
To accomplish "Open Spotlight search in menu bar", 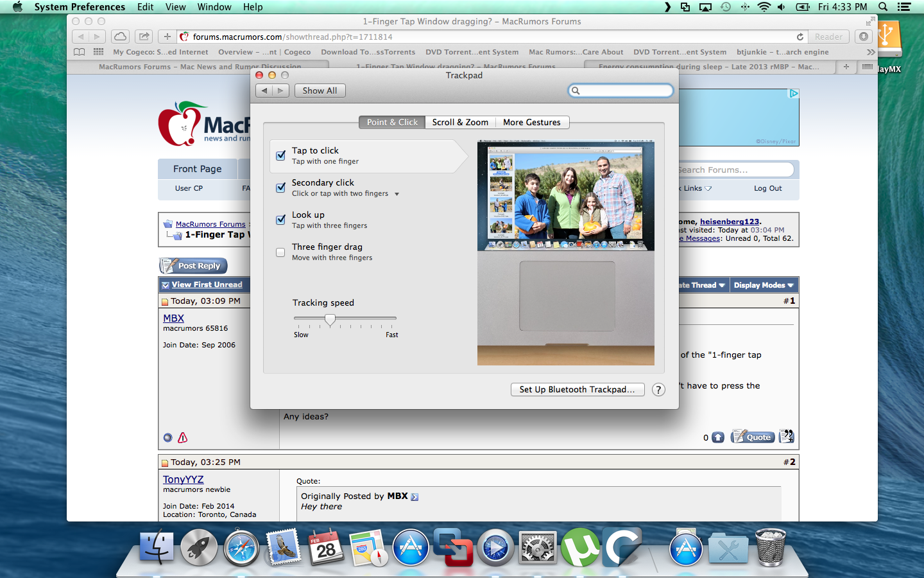I will coord(883,7).
